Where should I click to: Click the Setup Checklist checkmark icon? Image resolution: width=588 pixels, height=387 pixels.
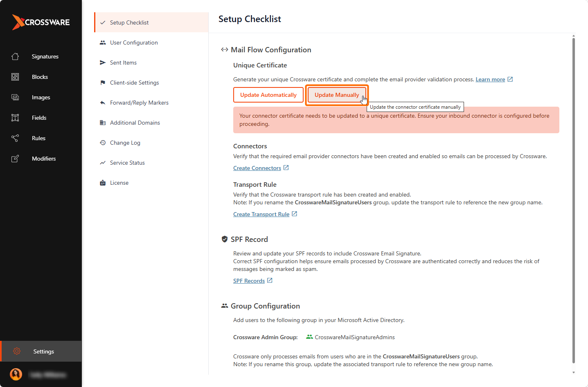pos(103,22)
